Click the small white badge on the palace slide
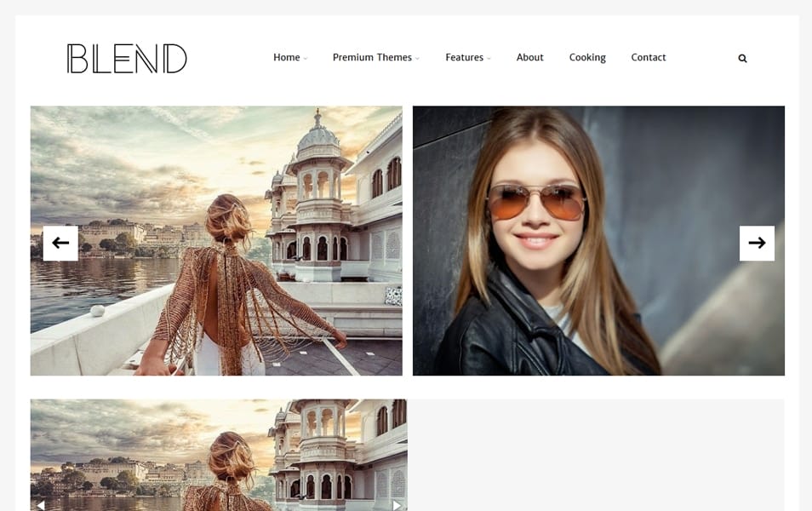Screen dimensions: 812x511 [x=392, y=294]
